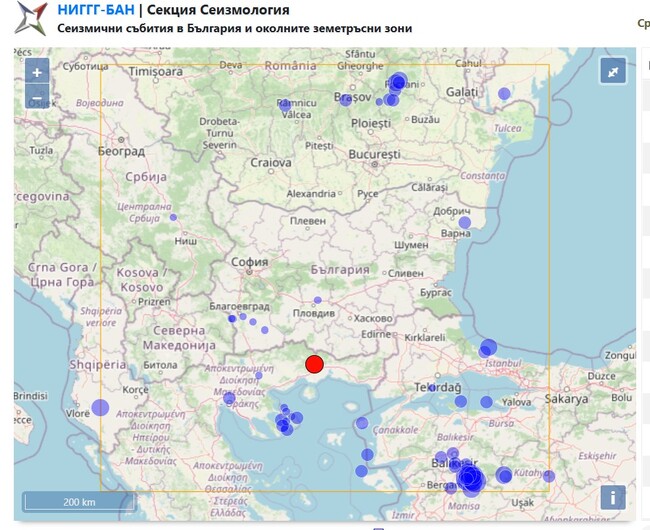Click the blue marker beside Çanakkale

[x=362, y=423]
